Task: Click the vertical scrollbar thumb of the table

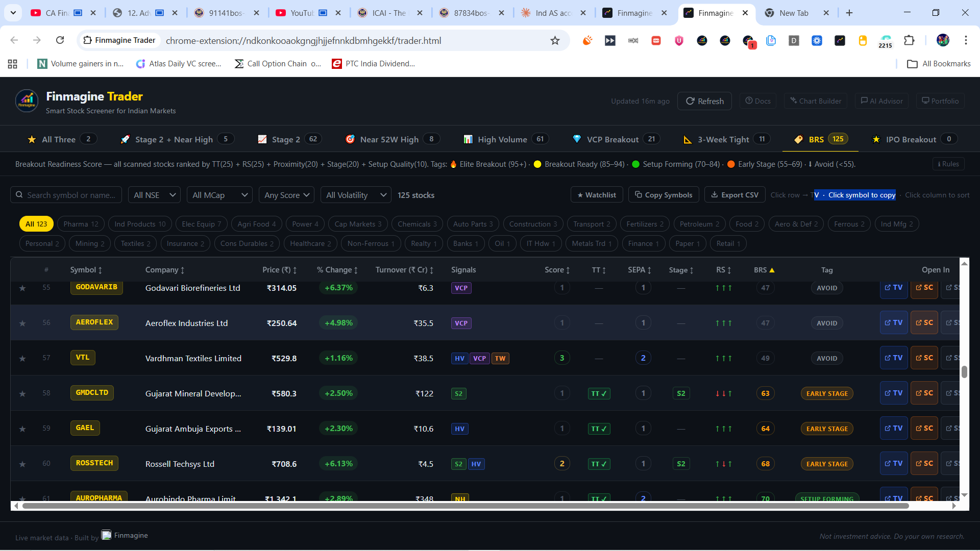Action: point(964,372)
